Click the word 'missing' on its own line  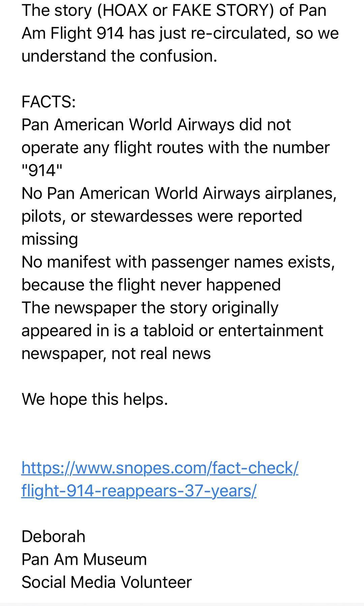pyautogui.click(x=50, y=239)
